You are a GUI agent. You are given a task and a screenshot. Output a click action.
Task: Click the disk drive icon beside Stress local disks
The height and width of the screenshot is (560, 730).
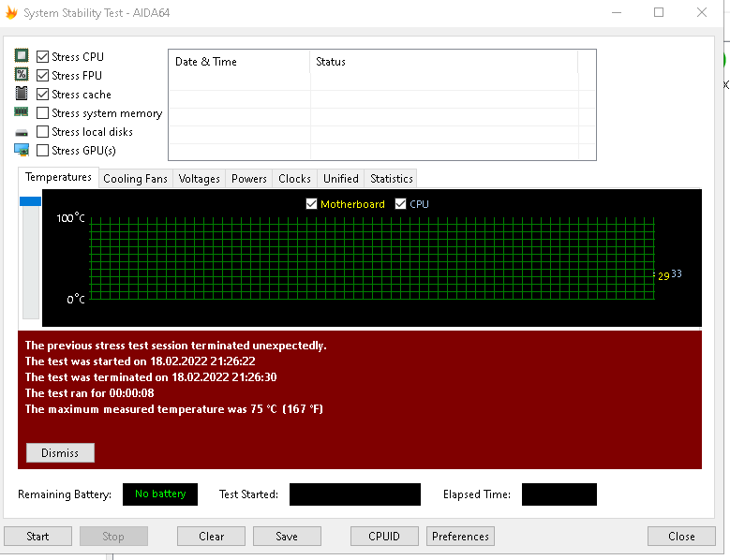22,133
